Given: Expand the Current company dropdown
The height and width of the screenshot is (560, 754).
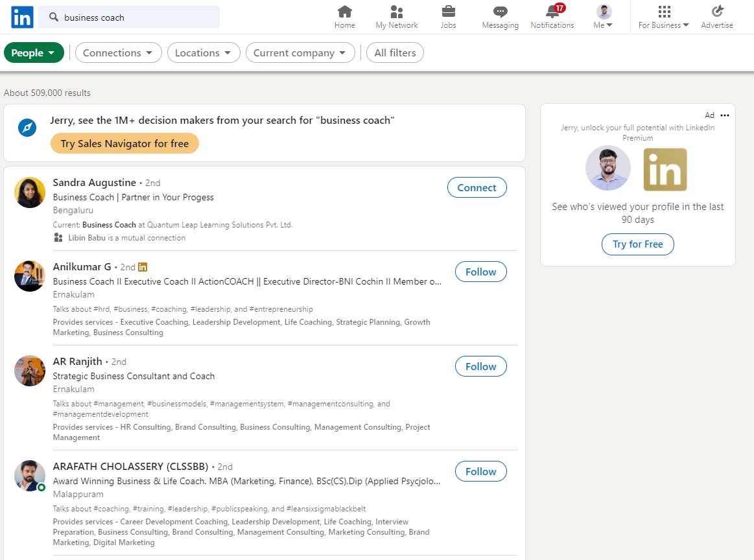Looking at the screenshot, I should click(300, 52).
